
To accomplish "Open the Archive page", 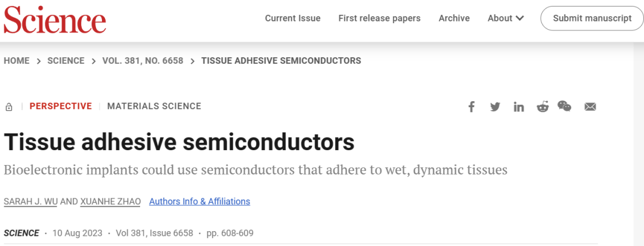I will (454, 18).
